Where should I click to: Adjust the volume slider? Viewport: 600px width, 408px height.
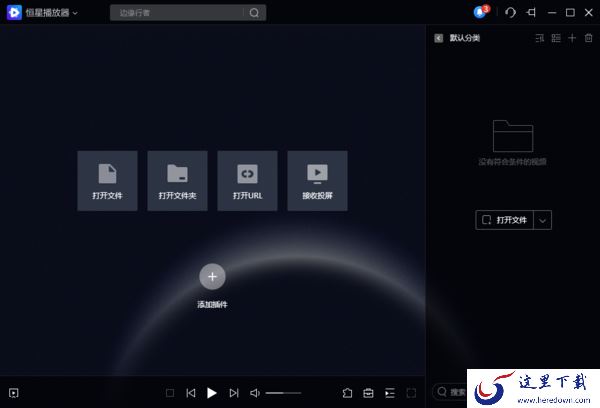tap(284, 393)
